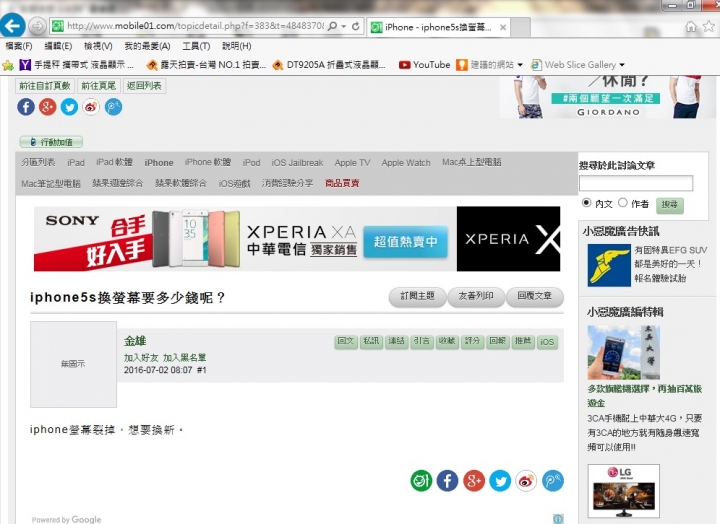Open the DT9205A bookmark
Image resolution: width=720 pixels, height=524 pixels.
[x=329, y=65]
